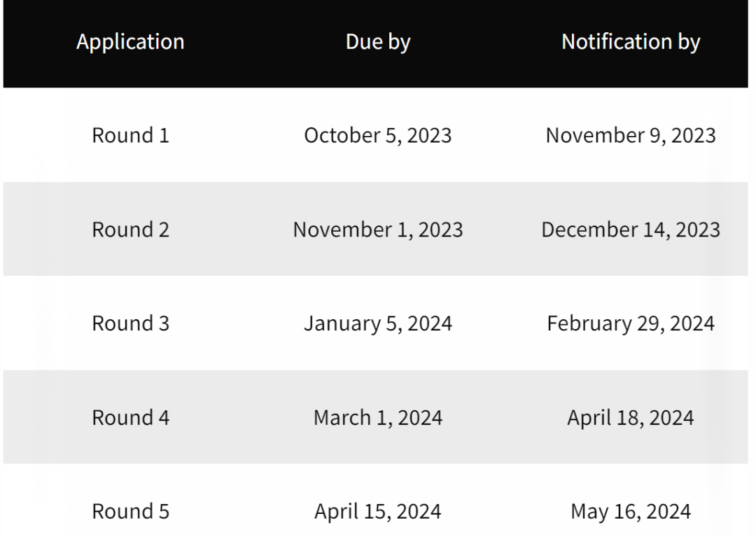756x537 pixels.
Task: Select the Round 4 cell
Action: 131,417
